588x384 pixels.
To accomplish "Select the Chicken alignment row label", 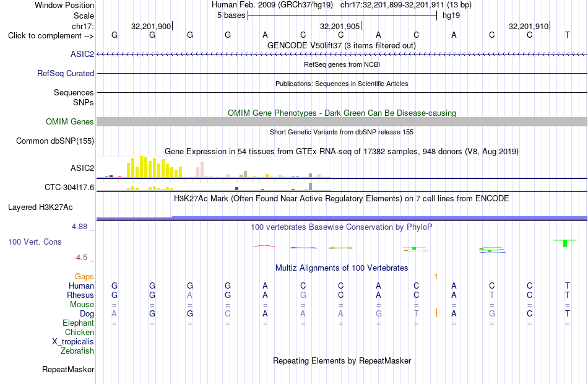I will 79,332.
